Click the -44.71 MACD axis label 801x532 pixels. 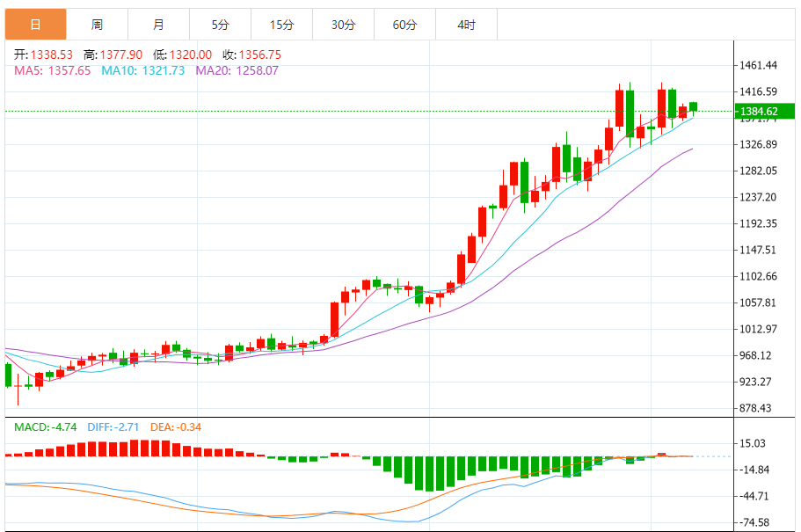coord(754,496)
